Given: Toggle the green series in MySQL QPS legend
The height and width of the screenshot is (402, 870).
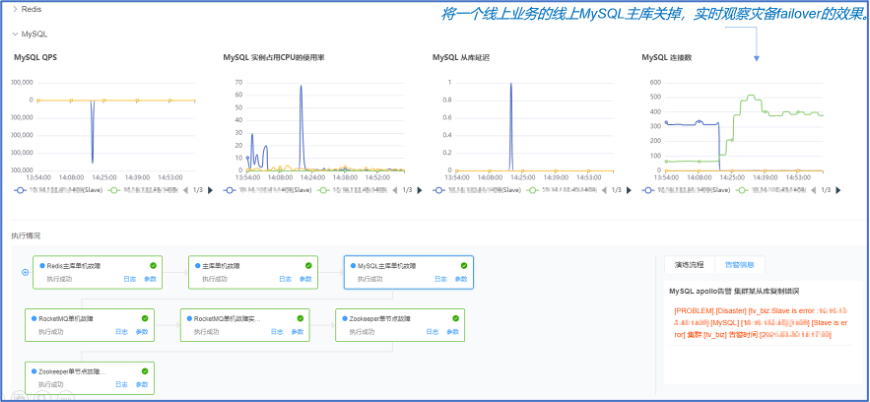Looking at the screenshot, I should click(x=143, y=190).
